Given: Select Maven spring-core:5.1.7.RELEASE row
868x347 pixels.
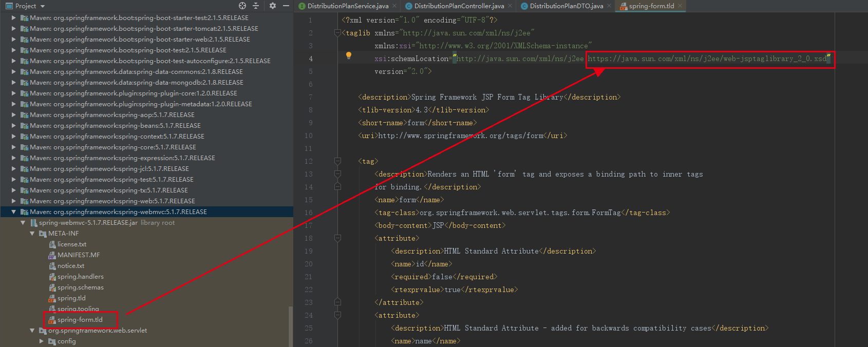Looking at the screenshot, I should [x=146, y=147].
